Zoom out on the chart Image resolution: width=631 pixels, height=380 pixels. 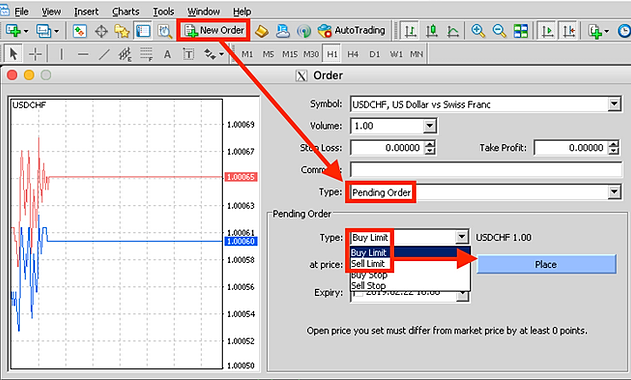click(499, 31)
